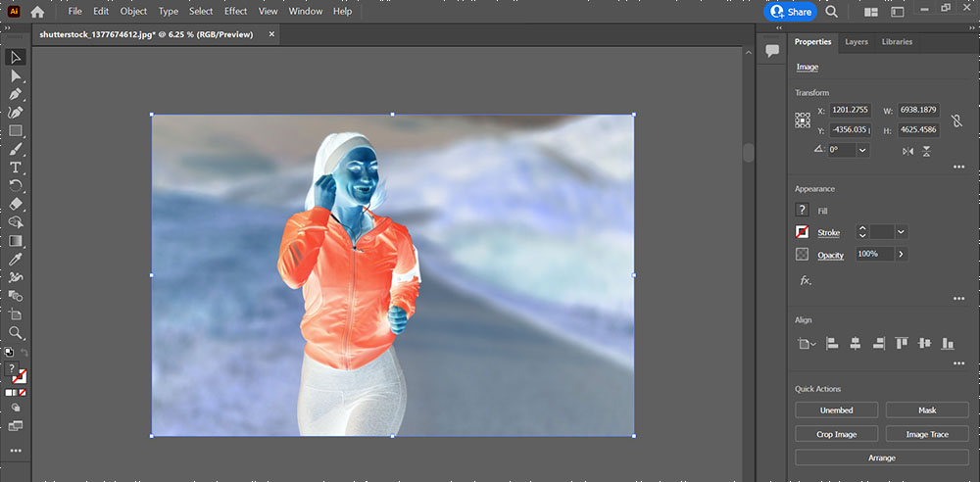Image resolution: width=980 pixels, height=482 pixels.
Task: Set transform reference point in the grid
Action: coord(804,120)
